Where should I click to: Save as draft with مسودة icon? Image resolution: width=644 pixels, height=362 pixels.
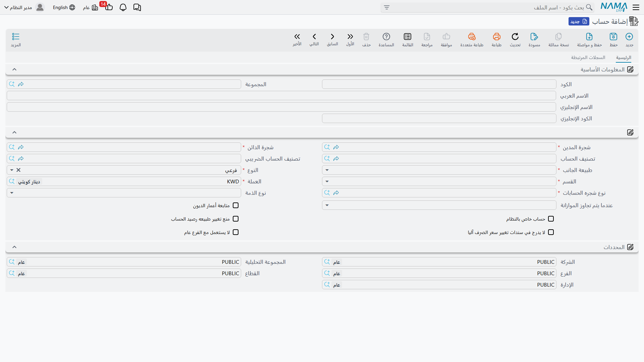[534, 37]
